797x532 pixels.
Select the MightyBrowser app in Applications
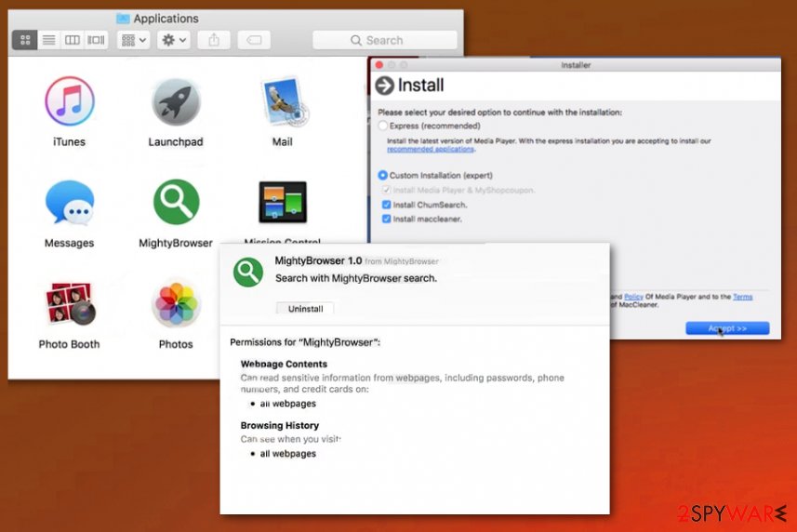coord(176,202)
